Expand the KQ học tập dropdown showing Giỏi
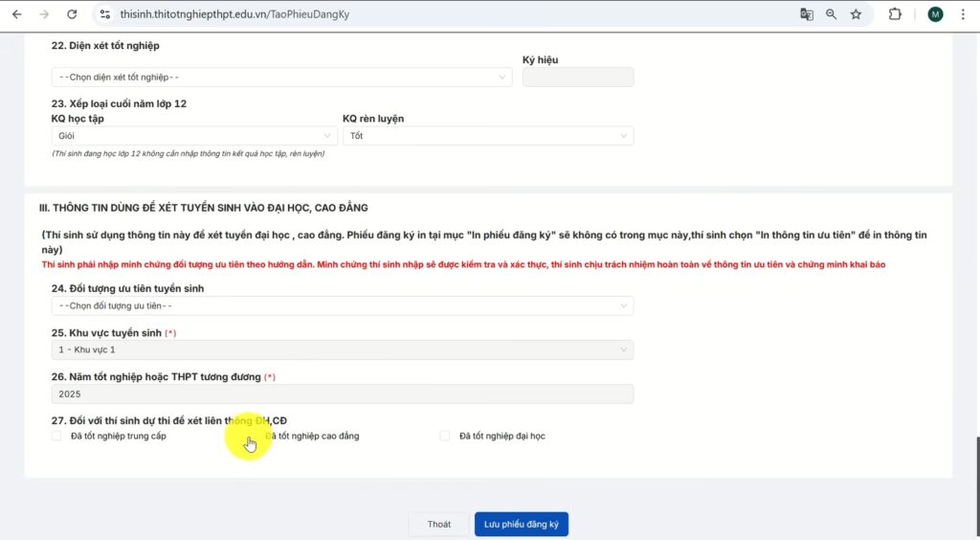980x540 pixels. tap(194, 136)
